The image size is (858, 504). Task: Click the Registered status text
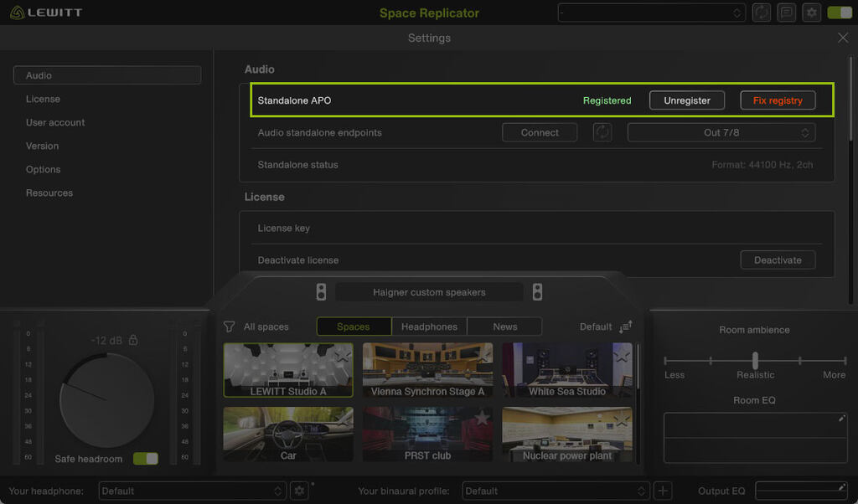607,100
